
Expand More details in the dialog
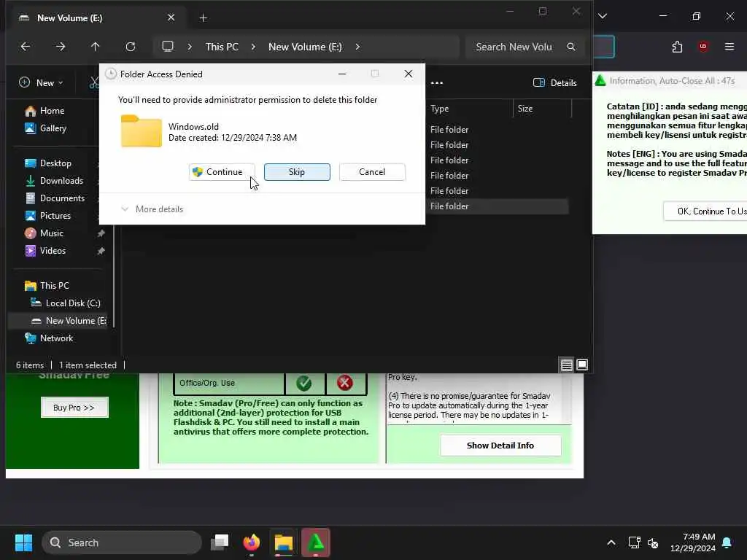pos(152,209)
